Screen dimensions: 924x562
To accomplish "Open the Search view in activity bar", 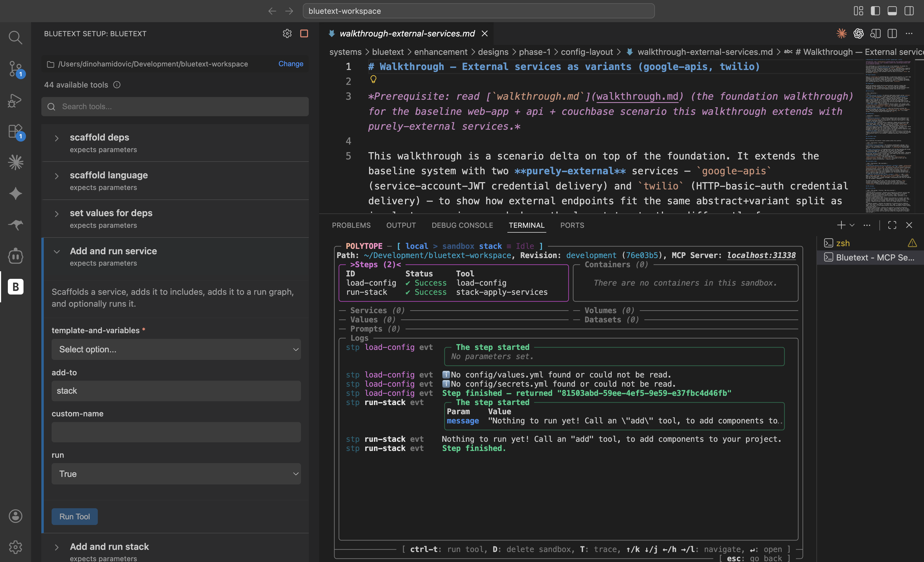I will pyautogui.click(x=15, y=38).
